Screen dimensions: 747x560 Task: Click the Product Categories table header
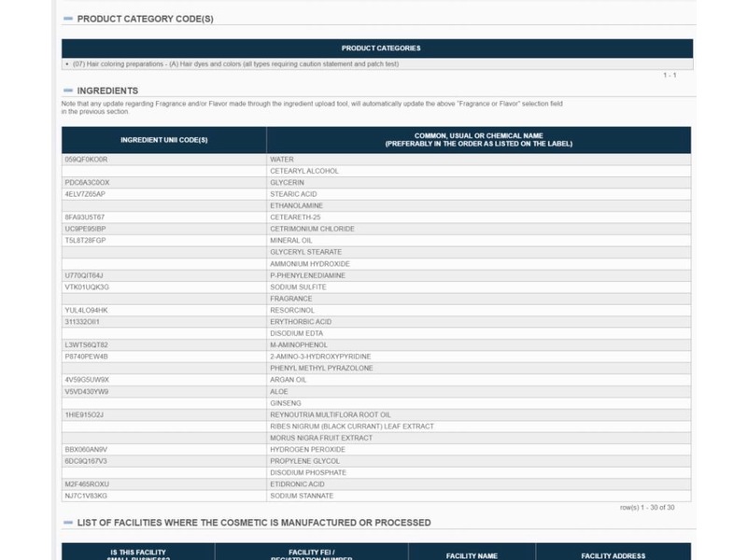coord(377,49)
